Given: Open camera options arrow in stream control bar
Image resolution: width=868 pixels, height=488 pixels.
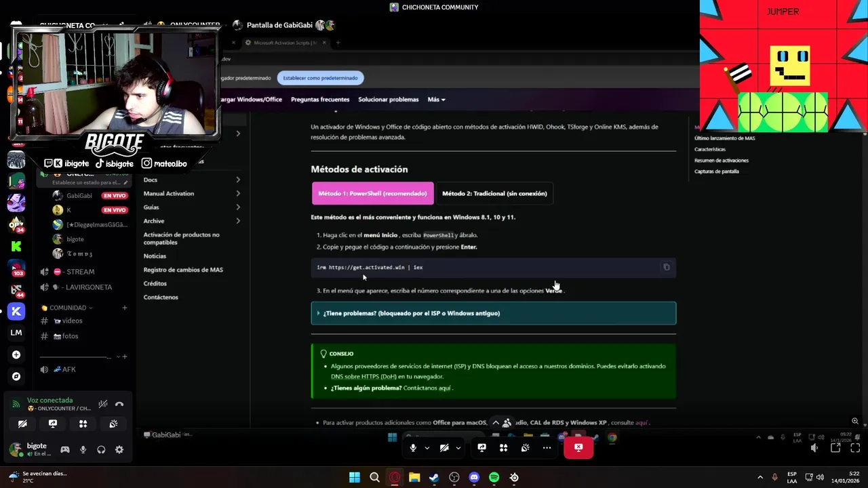Looking at the screenshot, I should [x=458, y=448].
